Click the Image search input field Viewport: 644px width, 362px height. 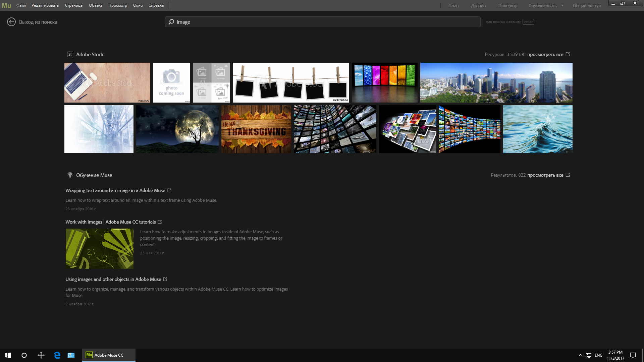(322, 22)
